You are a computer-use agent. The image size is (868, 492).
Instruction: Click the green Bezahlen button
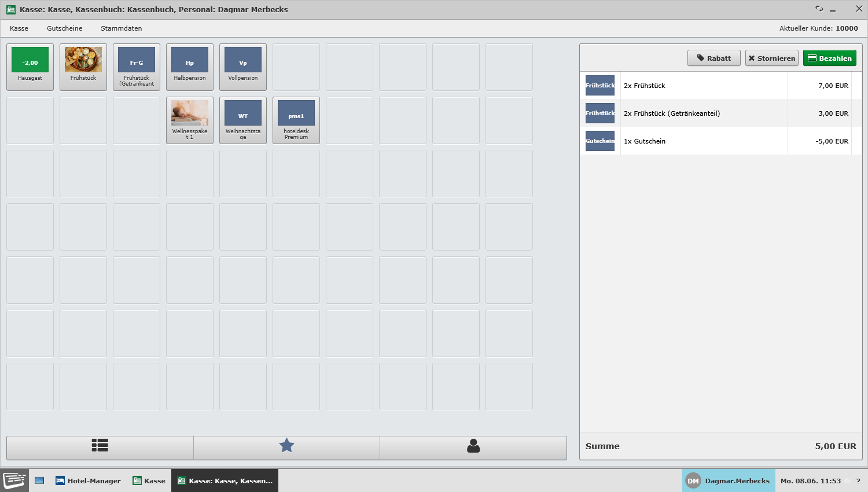coord(830,58)
